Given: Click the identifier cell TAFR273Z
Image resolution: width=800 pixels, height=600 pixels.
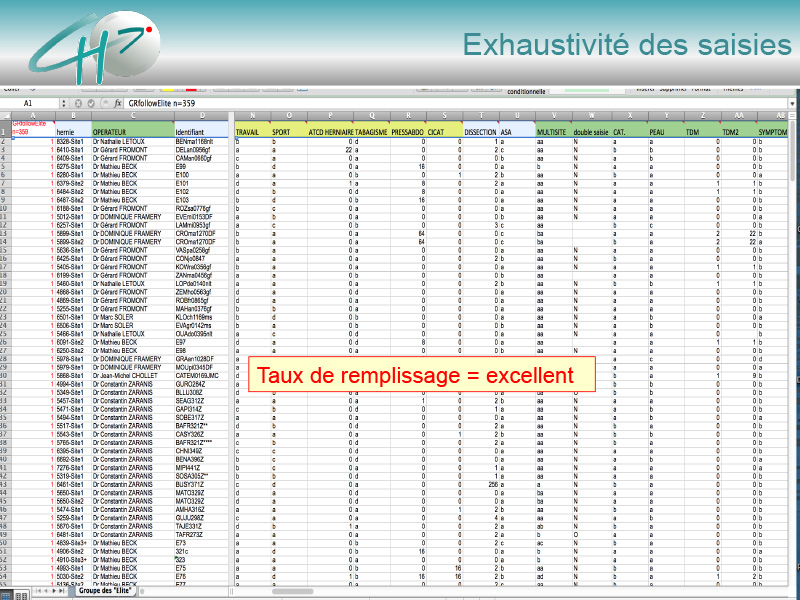Looking at the screenshot, I should [202, 535].
